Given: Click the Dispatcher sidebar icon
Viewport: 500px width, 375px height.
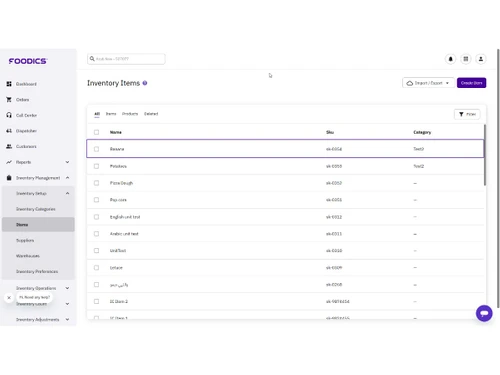Looking at the screenshot, I should pyautogui.click(x=9, y=131).
